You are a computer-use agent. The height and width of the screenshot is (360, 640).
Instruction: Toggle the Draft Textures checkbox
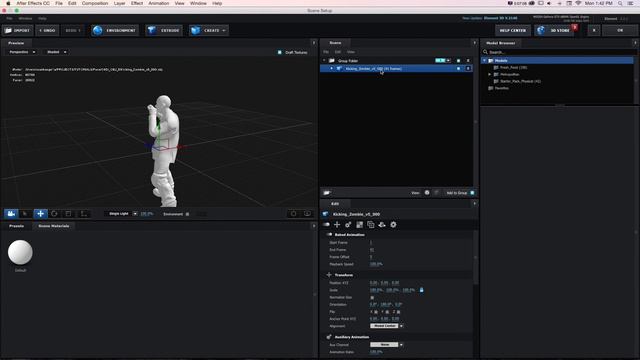(280, 52)
